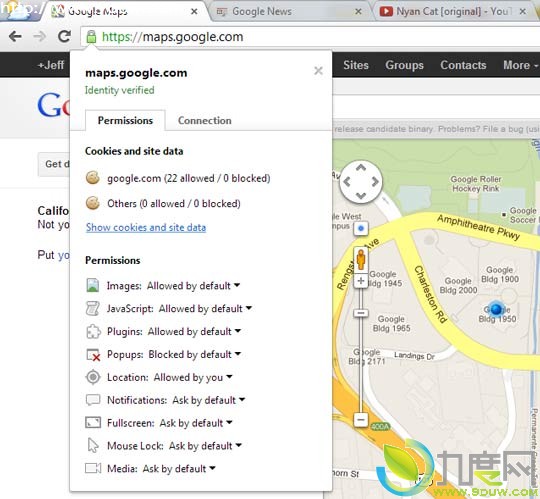The height and width of the screenshot is (499, 540).
Task: Open Location Allowed by you dropdown
Action: click(193, 377)
